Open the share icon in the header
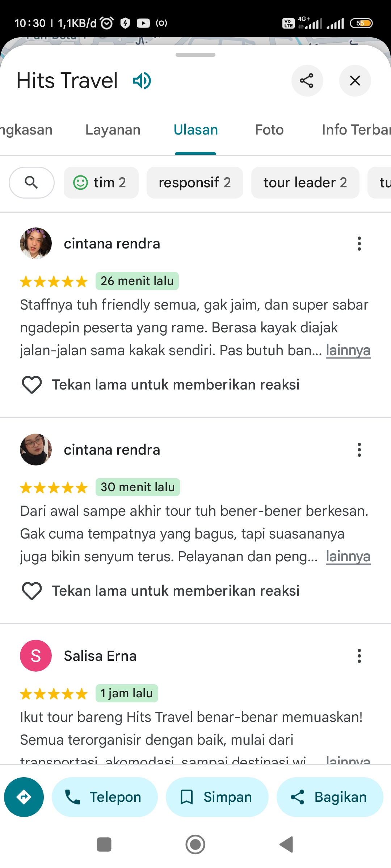This screenshot has width=391, height=868. [307, 81]
